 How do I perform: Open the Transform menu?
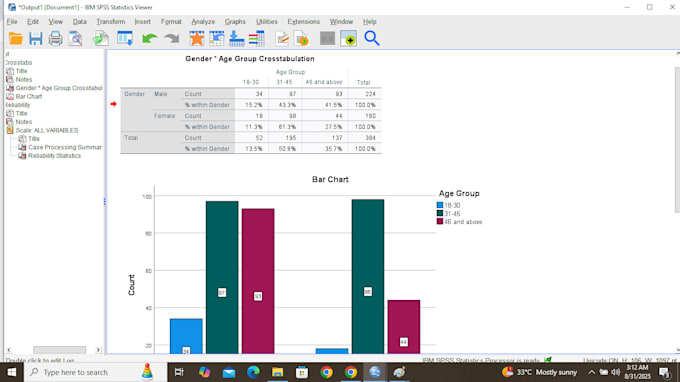(x=111, y=22)
